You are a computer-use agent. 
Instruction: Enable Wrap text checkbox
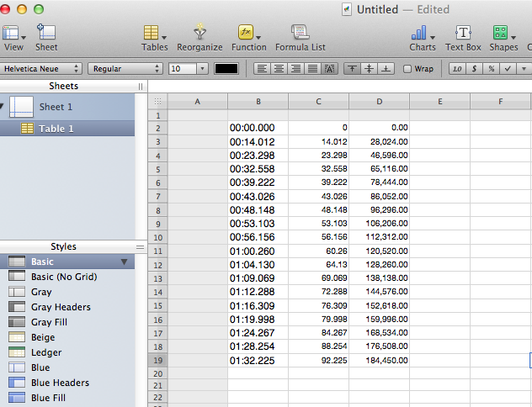(407, 69)
